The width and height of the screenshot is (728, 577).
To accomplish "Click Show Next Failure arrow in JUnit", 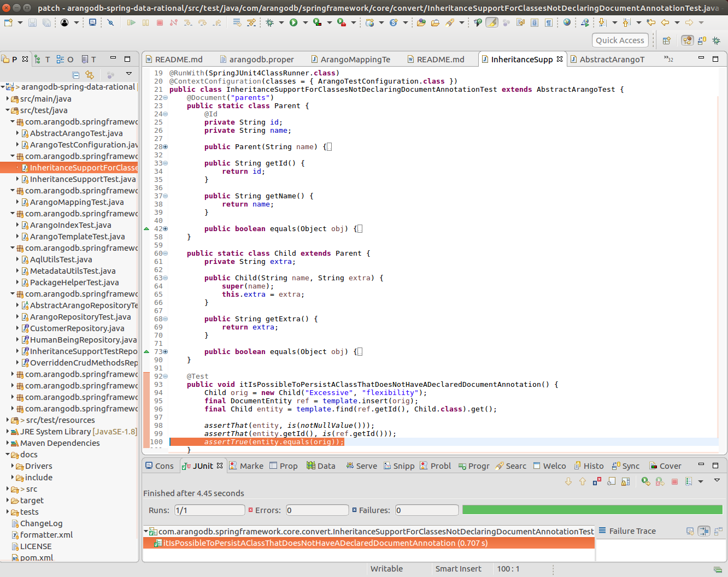I will tap(568, 481).
